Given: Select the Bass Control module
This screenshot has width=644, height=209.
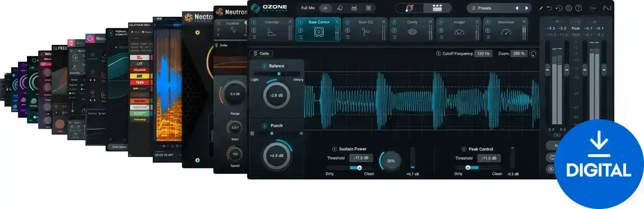Looking at the screenshot, I should click(x=318, y=30).
